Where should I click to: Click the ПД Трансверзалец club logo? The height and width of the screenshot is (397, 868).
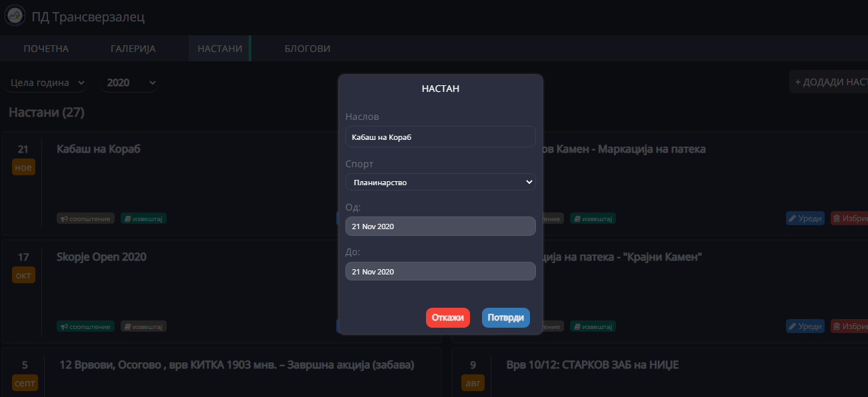pos(15,16)
